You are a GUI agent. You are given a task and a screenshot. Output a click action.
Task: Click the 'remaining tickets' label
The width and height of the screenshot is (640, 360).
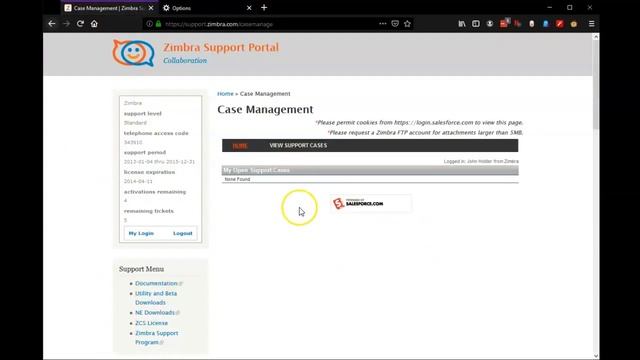(x=149, y=211)
